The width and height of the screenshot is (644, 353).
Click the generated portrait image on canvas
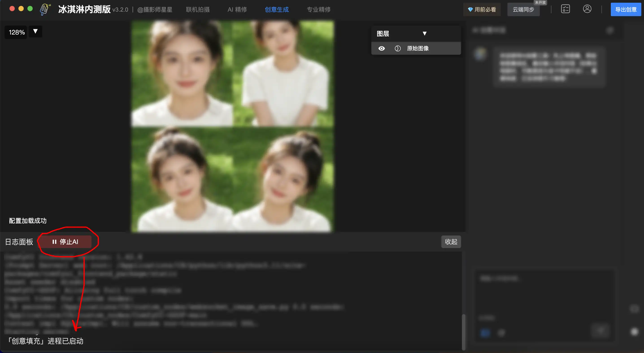(232, 126)
